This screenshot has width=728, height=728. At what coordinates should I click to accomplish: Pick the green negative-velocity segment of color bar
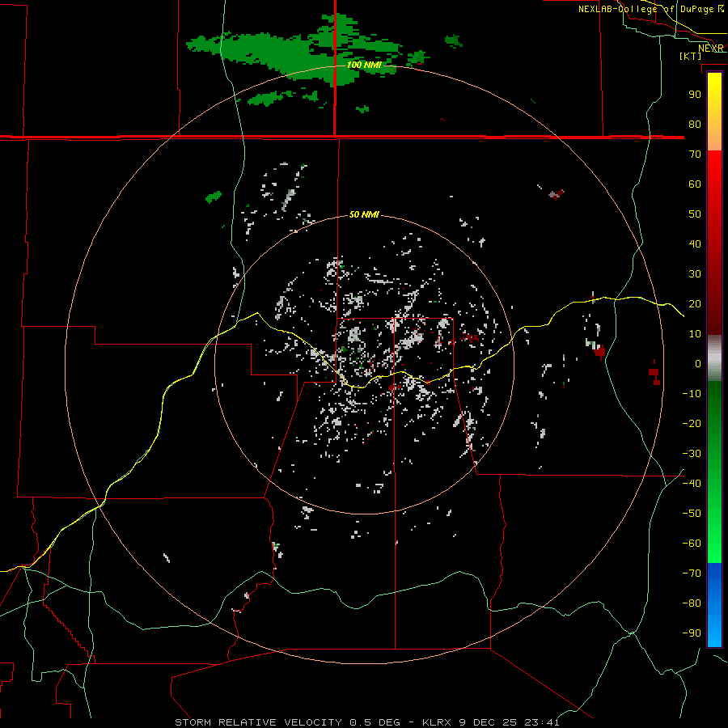coord(714,472)
